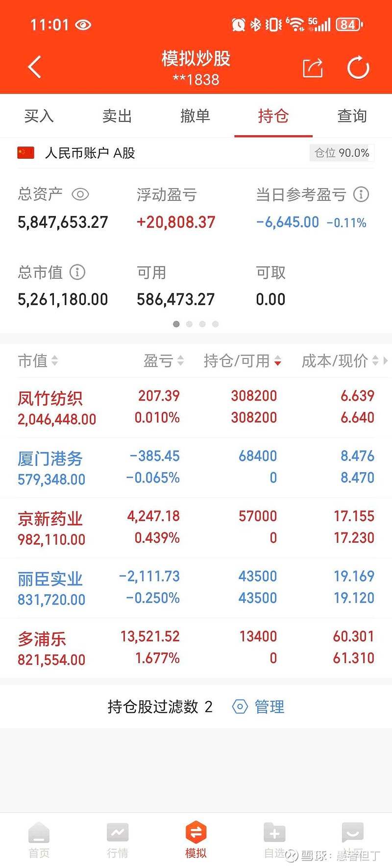Viewport: 392px width, 868px height.
Task: Sort holdings by 市值 column
Action: (38, 361)
